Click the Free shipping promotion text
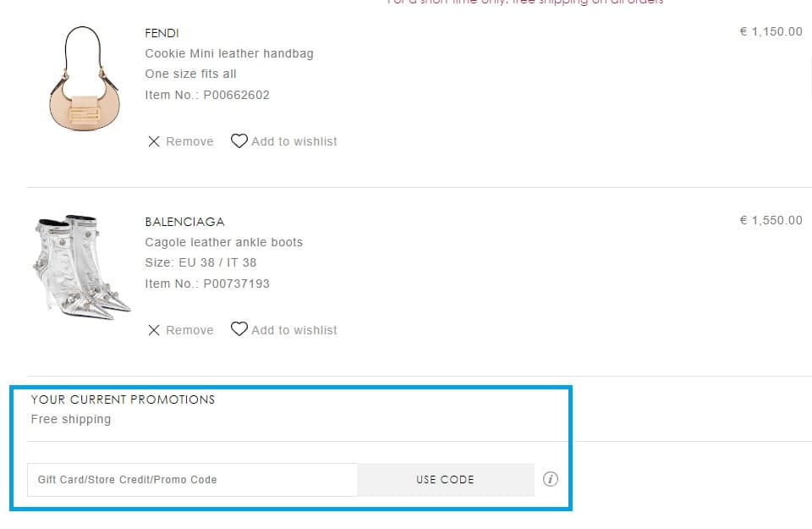 [71, 419]
